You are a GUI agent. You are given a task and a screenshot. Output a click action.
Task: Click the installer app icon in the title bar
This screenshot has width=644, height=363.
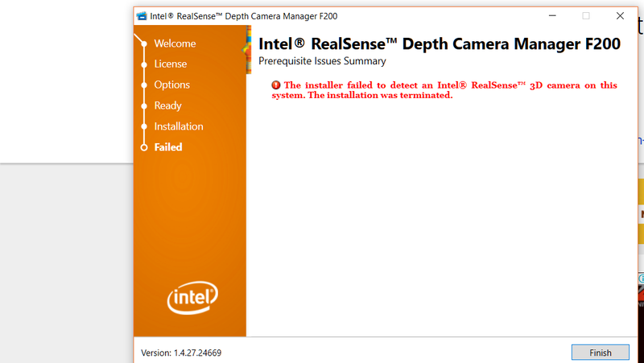[142, 16]
